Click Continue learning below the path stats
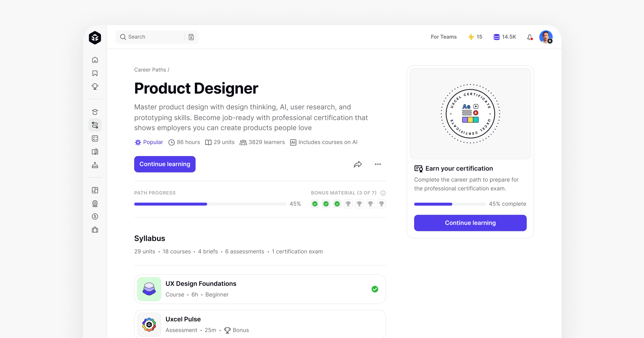 click(x=165, y=164)
